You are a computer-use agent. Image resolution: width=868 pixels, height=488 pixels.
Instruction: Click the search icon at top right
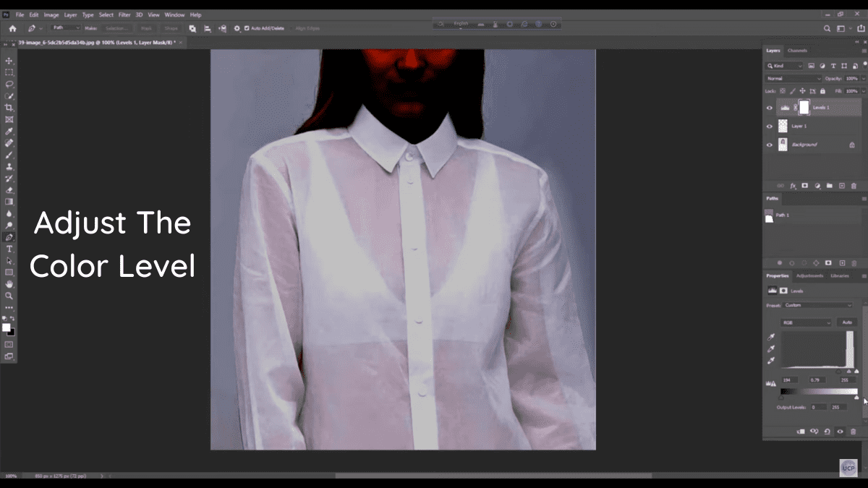click(827, 28)
